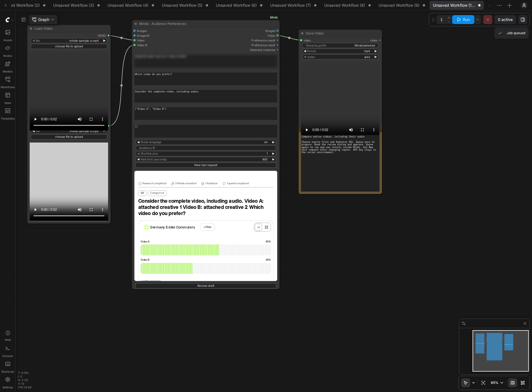Open the Run options dropdown arrow
This screenshot has height=392, width=532.
coord(478,20)
